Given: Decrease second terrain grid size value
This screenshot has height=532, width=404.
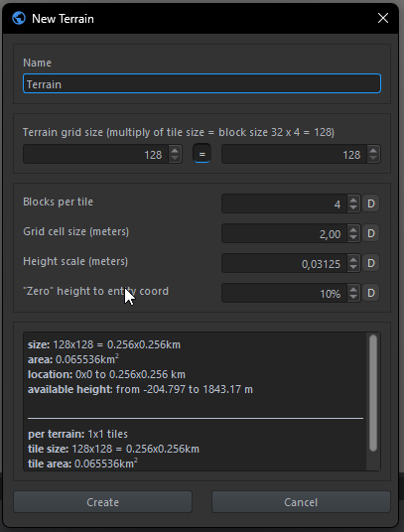Looking at the screenshot, I should 373,158.
